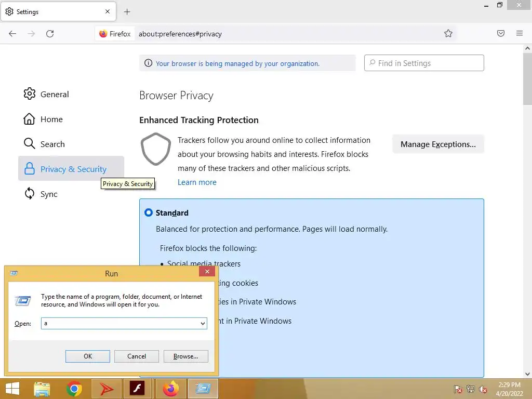Click the forward navigation arrow
The image size is (532, 399).
[x=31, y=34]
